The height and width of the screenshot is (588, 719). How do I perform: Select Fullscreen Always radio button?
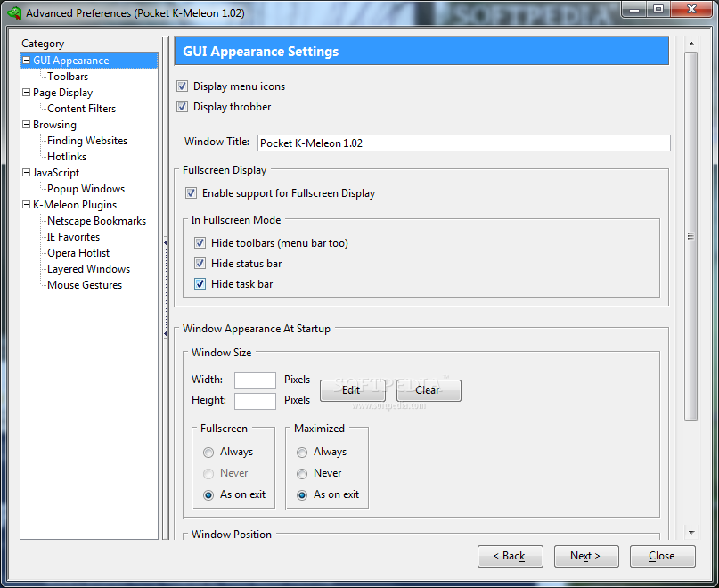(208, 453)
